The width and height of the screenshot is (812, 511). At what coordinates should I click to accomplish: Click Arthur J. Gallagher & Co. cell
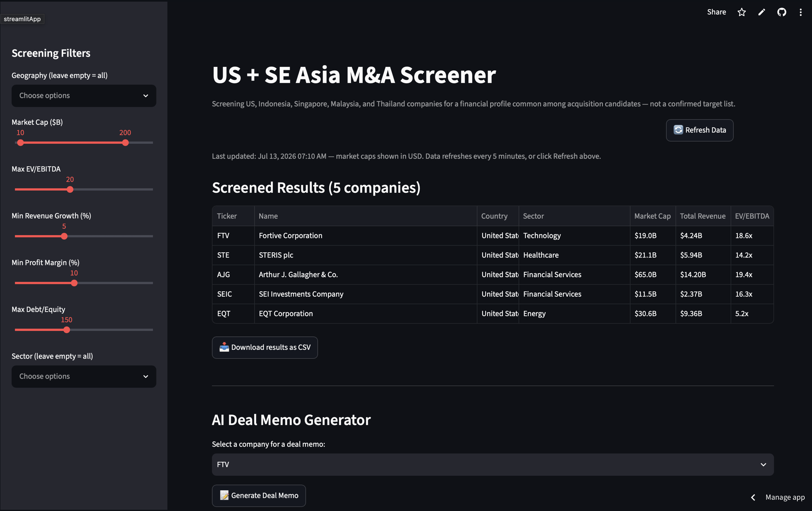pos(366,275)
